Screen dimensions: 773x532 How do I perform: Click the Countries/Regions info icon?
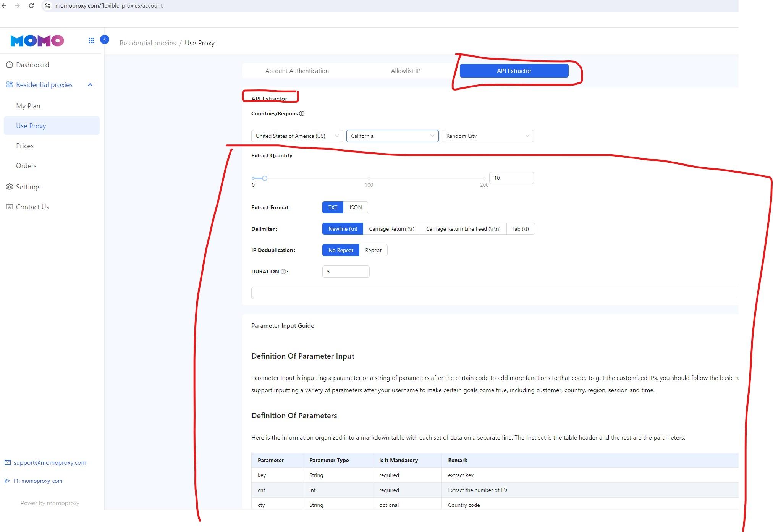(302, 113)
